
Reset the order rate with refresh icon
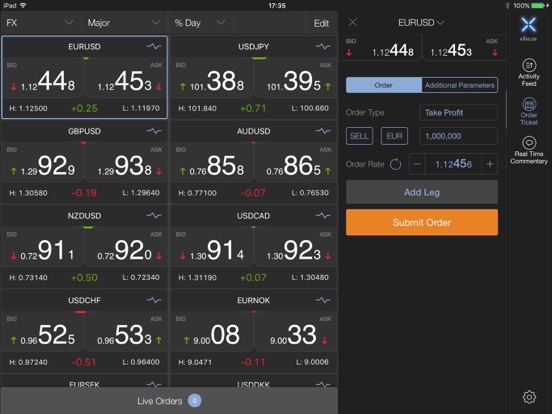(x=395, y=164)
